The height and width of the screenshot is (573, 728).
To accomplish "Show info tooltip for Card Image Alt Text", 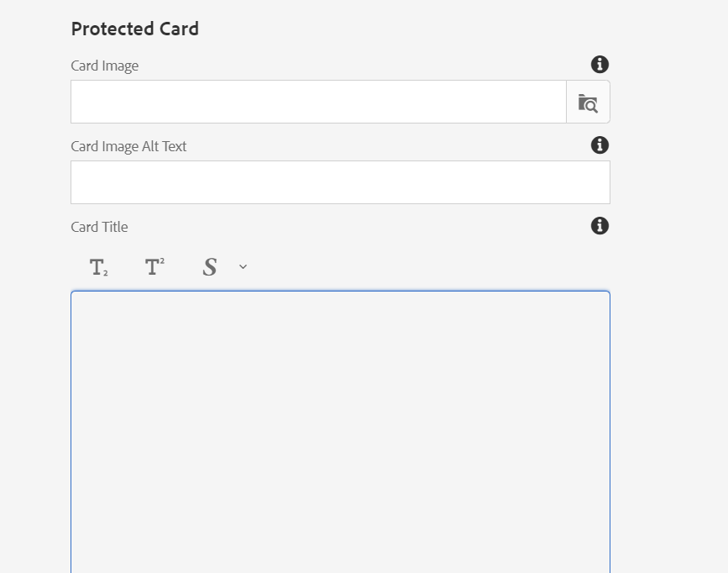I will point(600,145).
